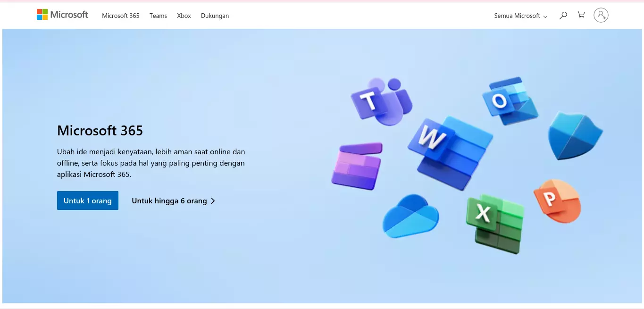Open the Microsoft 365 nav item
The image size is (644, 309).
(121, 16)
